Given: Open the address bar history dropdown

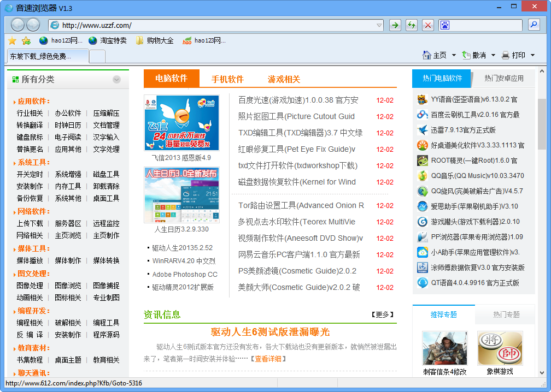Looking at the screenshot, I should pyautogui.click(x=379, y=25).
